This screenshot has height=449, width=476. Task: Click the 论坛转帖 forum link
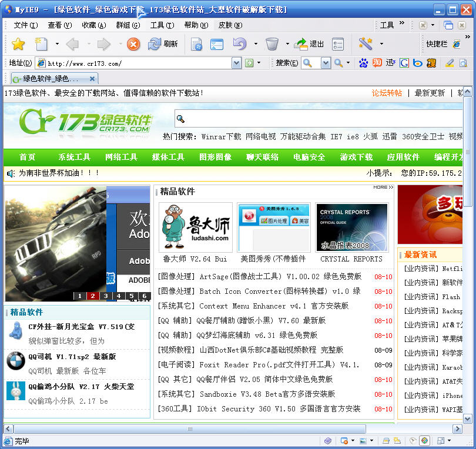coord(387,93)
